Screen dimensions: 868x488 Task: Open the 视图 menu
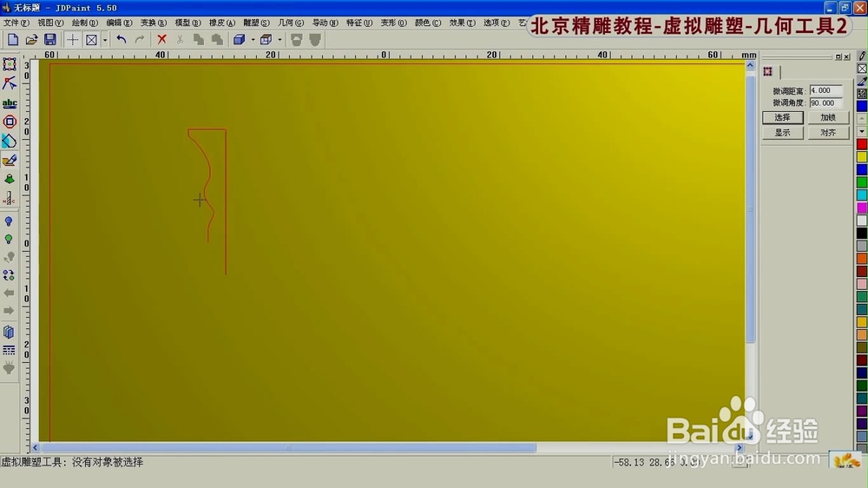(50, 23)
